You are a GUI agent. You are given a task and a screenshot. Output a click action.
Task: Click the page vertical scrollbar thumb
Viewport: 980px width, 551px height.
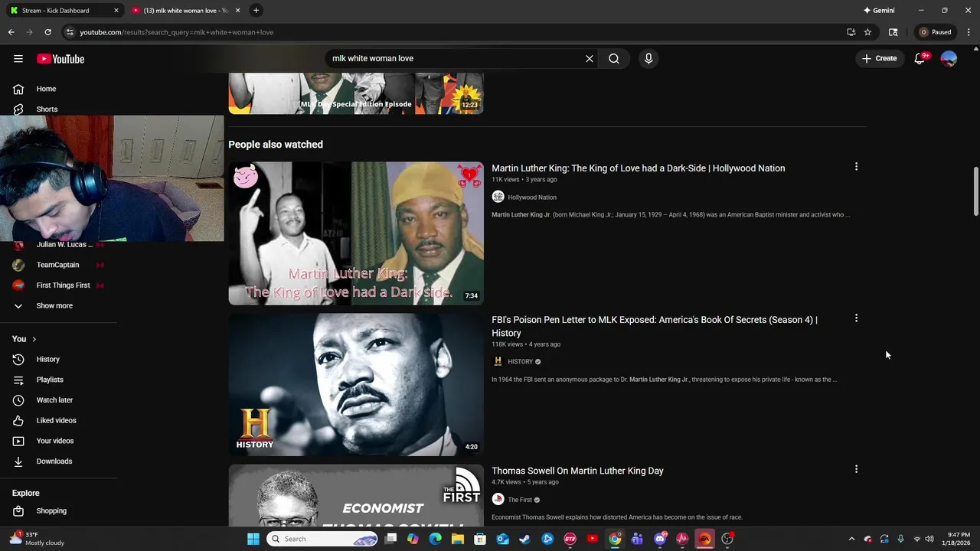(x=975, y=191)
